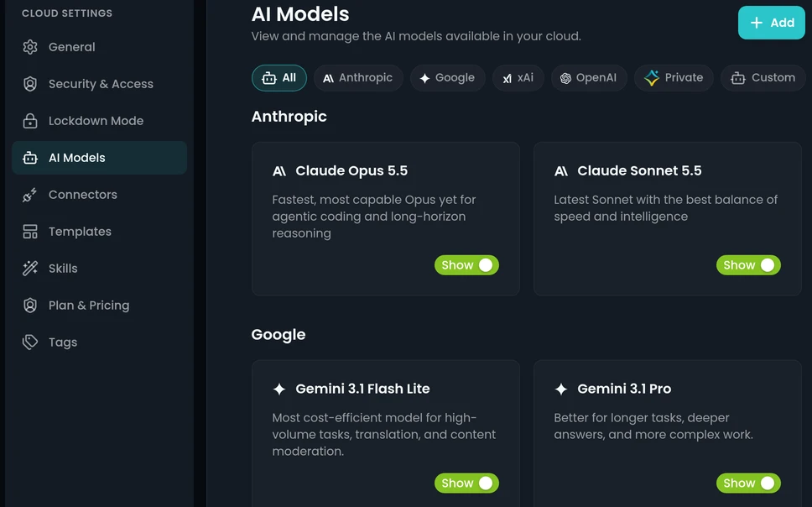The width and height of the screenshot is (812, 507).
Task: Click the Google section heading
Action: 278,334
